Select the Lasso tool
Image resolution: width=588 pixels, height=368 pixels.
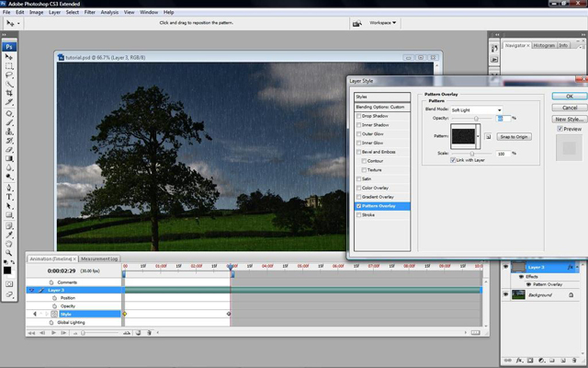[9, 75]
